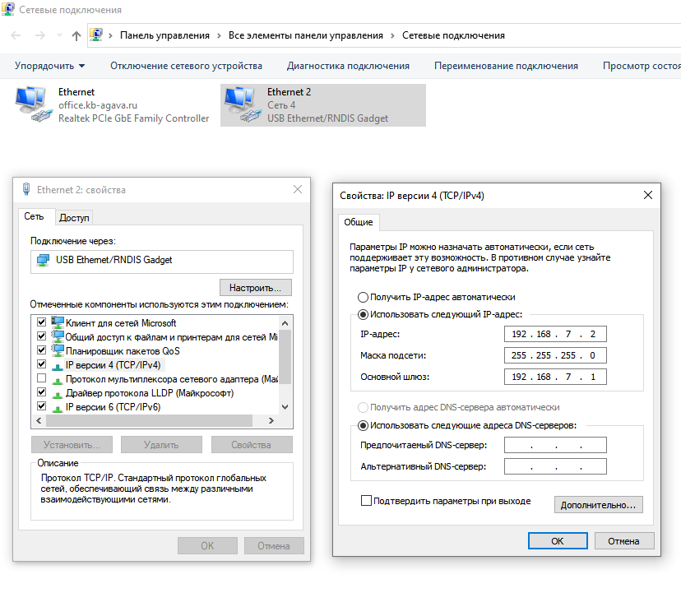
Task: Select Получить IP-адрес автоматически radio button
Action: (363, 297)
